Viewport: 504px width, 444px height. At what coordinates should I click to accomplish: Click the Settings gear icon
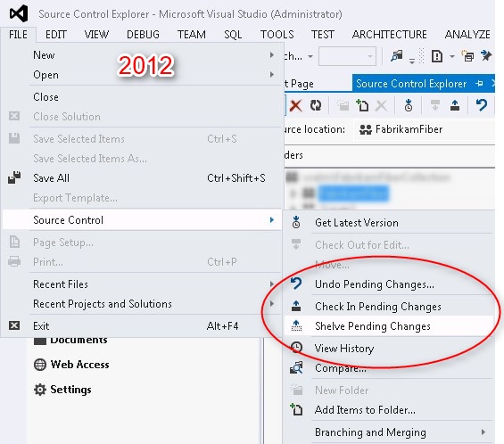pyautogui.click(x=40, y=390)
